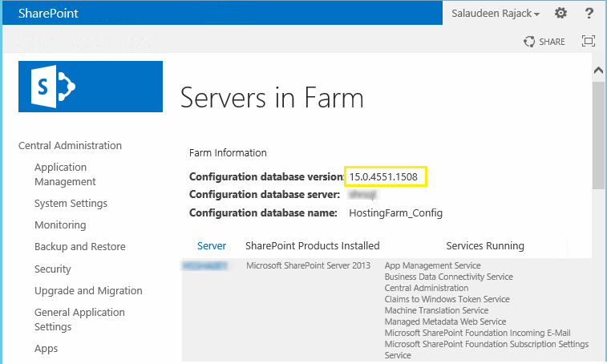Select version number 15.0.4551.1508
607x364 pixels.
point(383,177)
